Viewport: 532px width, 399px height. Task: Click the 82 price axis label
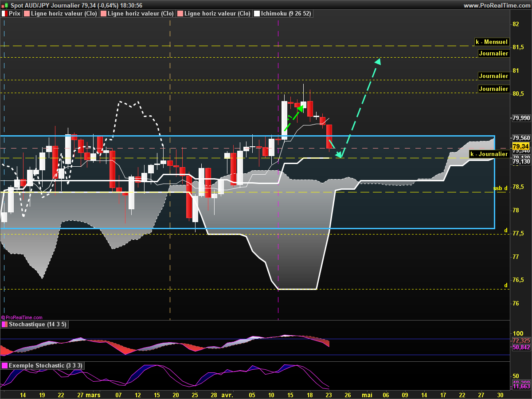point(516,24)
